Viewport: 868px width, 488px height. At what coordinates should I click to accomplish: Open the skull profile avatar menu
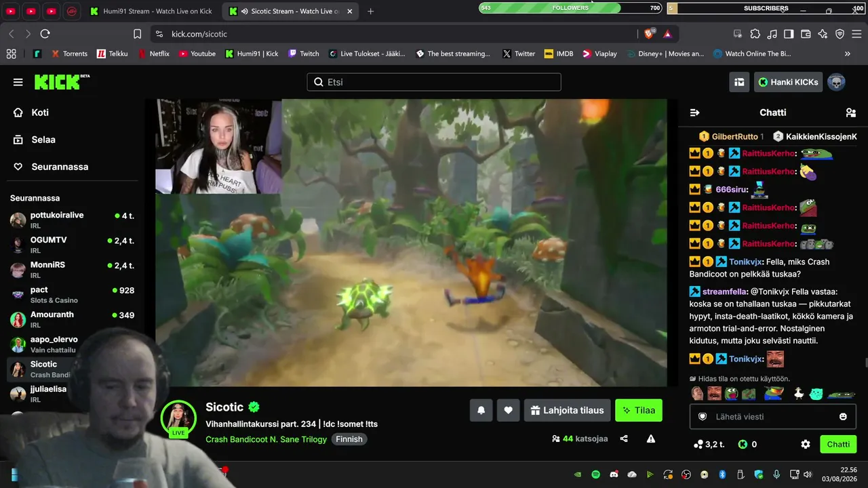pyautogui.click(x=836, y=82)
